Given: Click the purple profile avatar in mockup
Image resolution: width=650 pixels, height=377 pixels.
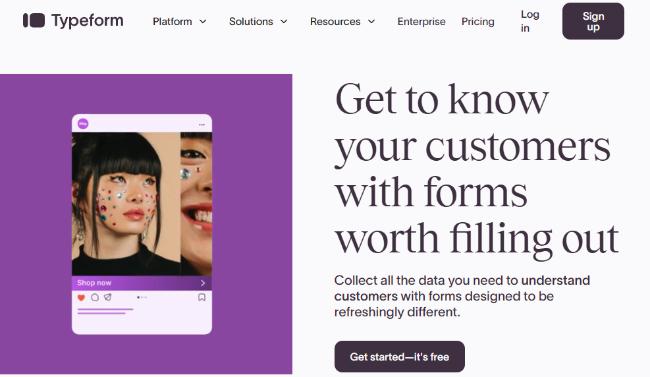Looking at the screenshot, I should [83, 123].
